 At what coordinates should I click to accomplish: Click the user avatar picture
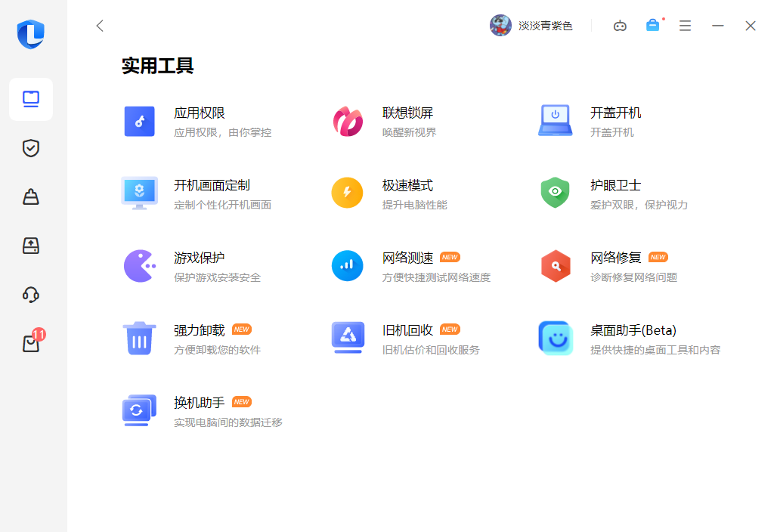500,25
